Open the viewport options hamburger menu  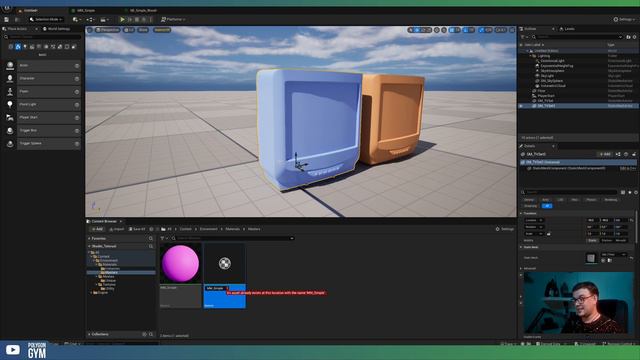[90, 30]
